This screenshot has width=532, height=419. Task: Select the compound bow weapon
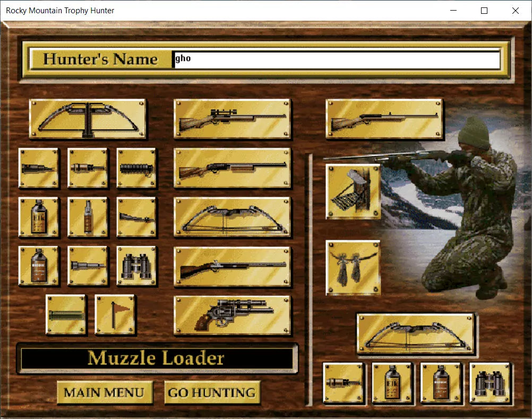(x=232, y=217)
